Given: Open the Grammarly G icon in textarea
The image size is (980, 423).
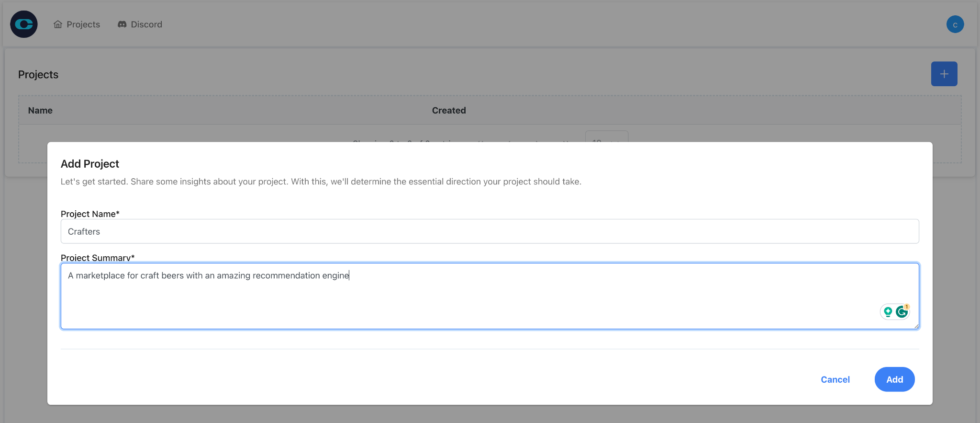Looking at the screenshot, I should (x=901, y=312).
